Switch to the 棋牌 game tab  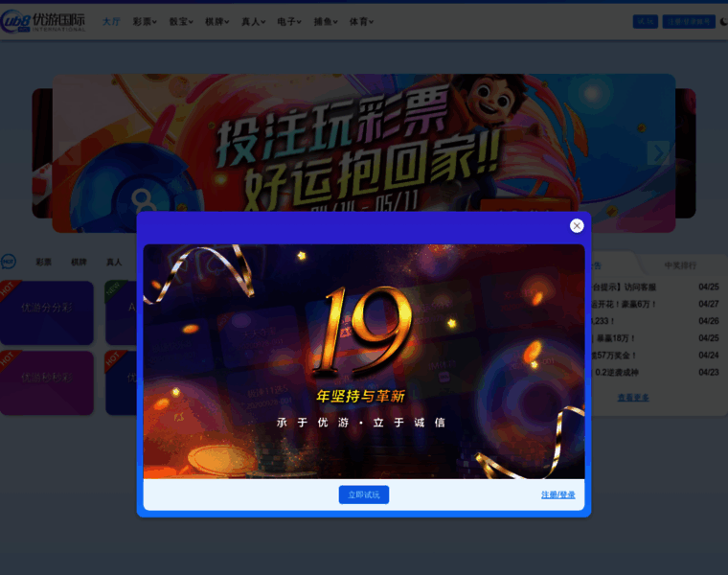[79, 262]
